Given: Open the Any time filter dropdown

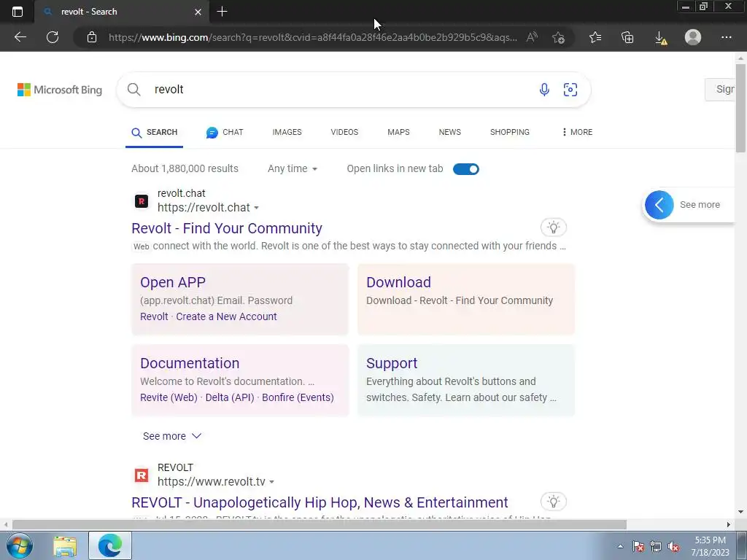Looking at the screenshot, I should coord(293,168).
